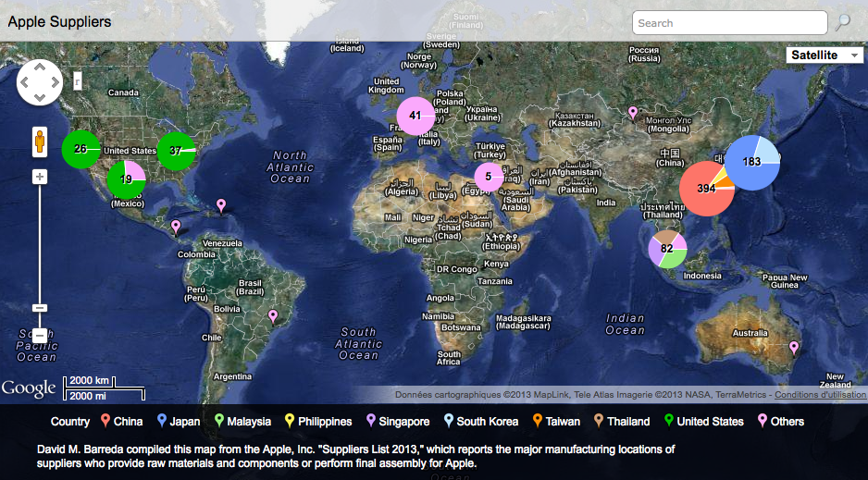Pan the map down with the arrow control
The height and width of the screenshot is (480, 868).
40,96
